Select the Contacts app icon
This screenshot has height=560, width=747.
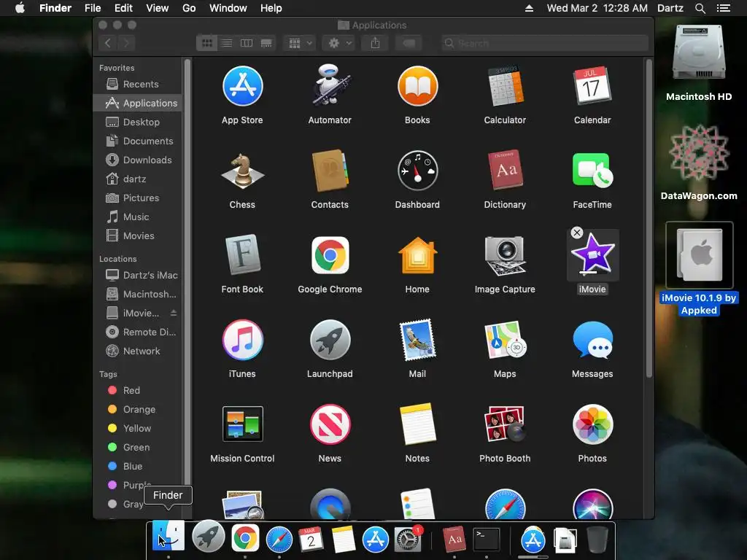[330, 171]
